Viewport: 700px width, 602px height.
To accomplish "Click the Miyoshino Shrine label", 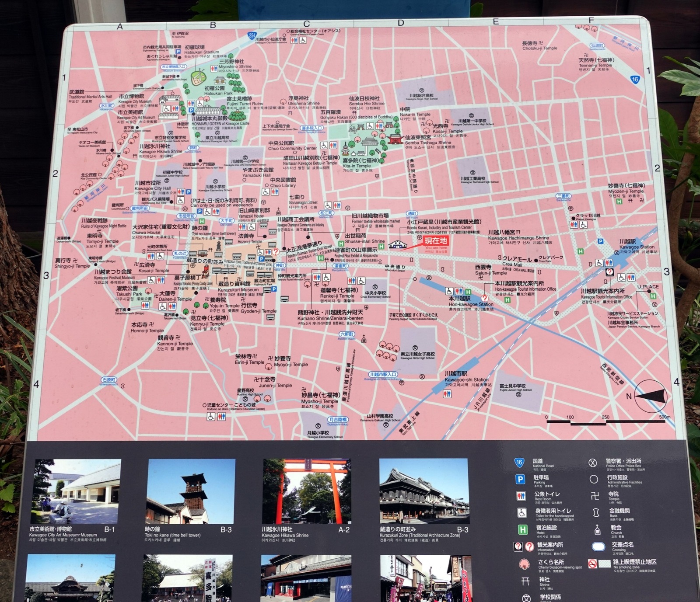I will [235, 67].
